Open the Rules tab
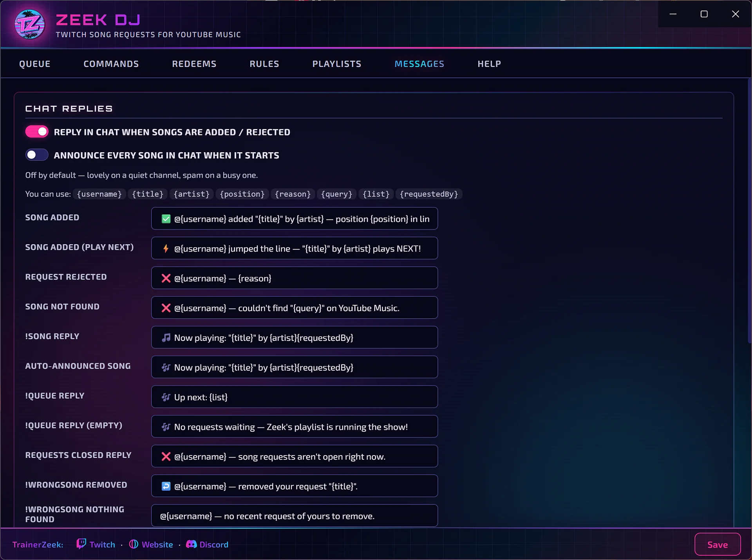The width and height of the screenshot is (752, 560). pyautogui.click(x=264, y=64)
